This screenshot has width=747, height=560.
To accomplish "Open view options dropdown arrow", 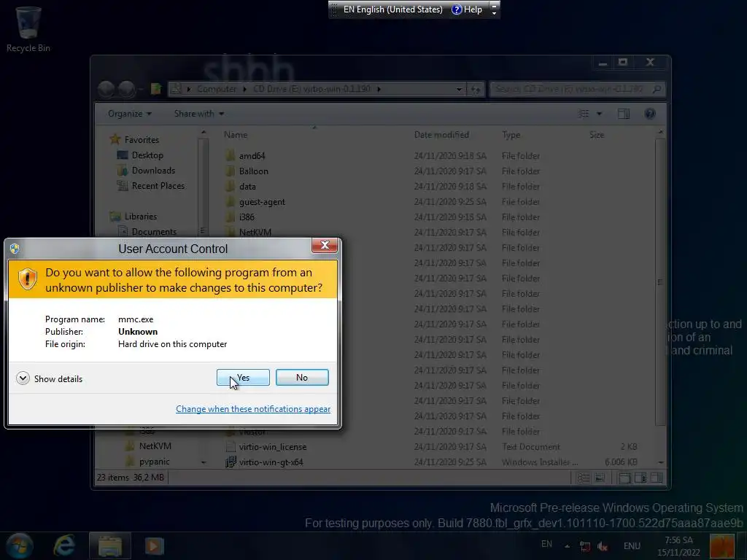I will 600,114.
